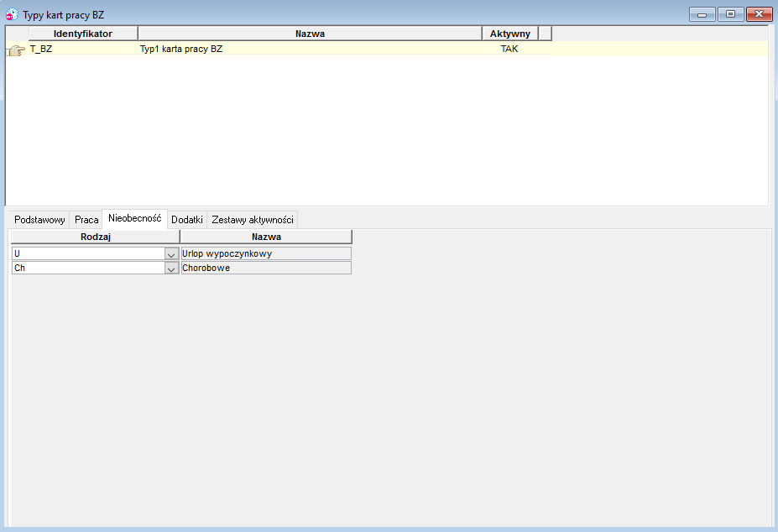
Task: Click the Nazwa header in the Nieobecność table
Action: 266,237
